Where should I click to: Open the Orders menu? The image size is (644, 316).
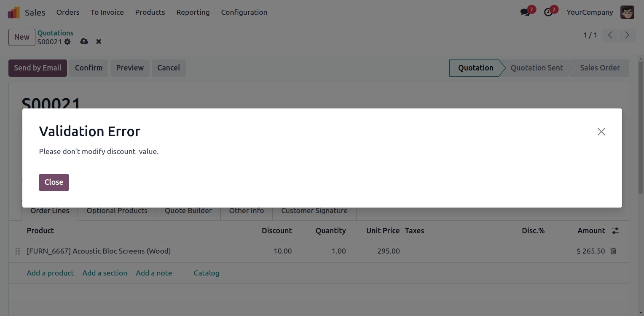click(68, 12)
